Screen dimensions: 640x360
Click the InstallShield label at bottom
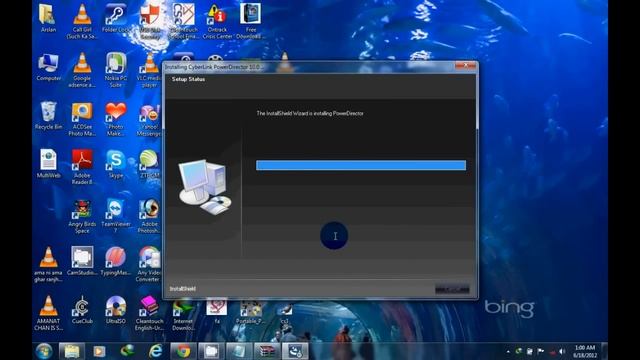coord(182,289)
